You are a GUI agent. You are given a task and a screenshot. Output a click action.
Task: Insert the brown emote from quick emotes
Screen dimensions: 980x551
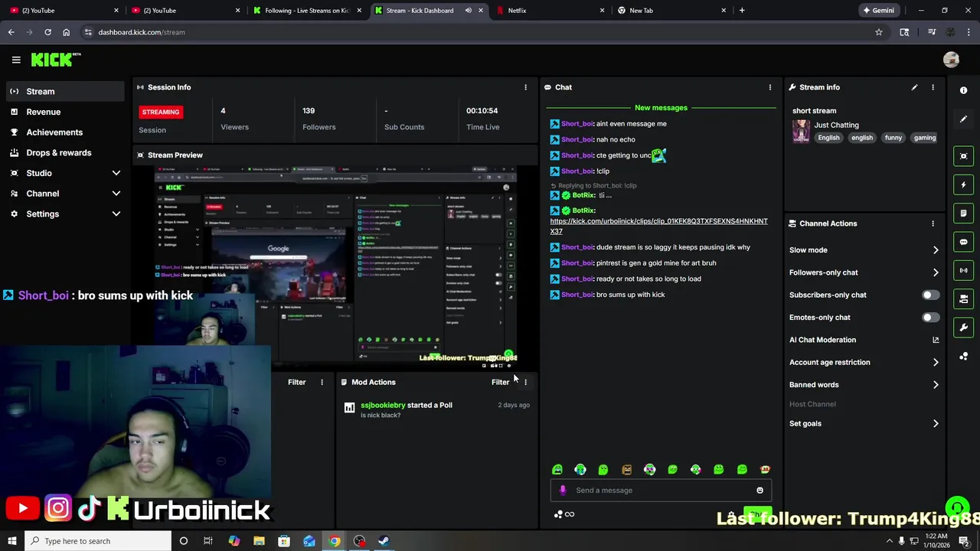tap(626, 470)
